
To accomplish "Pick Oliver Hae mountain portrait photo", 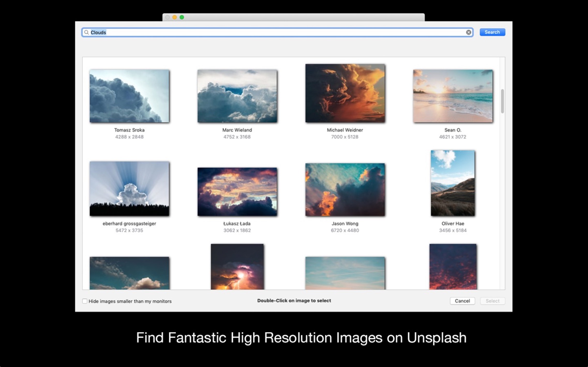I will [453, 183].
